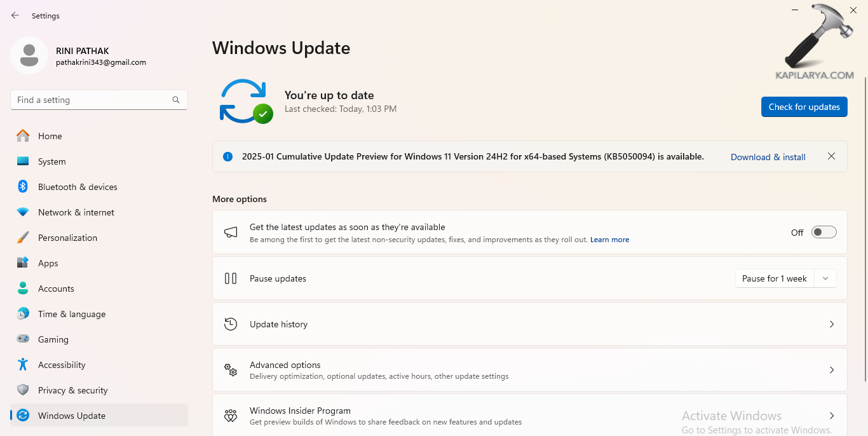Open the Learn more link
This screenshot has height=436, width=868.
point(609,240)
